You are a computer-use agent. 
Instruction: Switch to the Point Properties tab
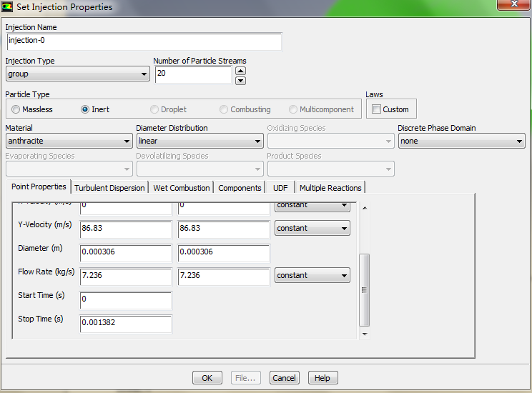pos(39,186)
